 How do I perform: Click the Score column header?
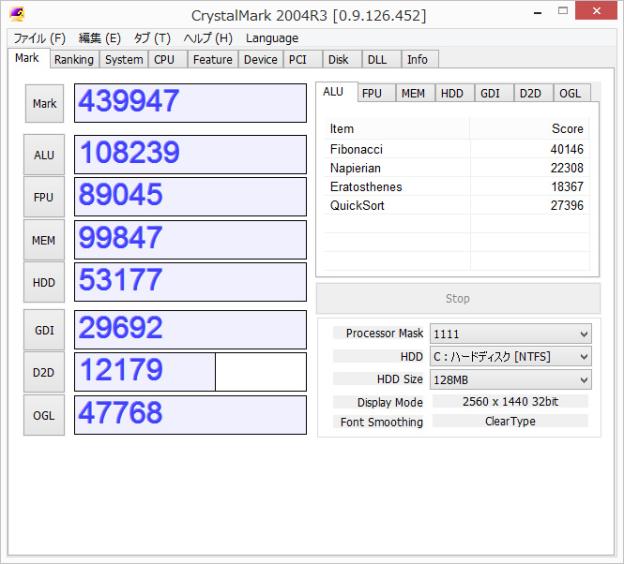click(530, 129)
